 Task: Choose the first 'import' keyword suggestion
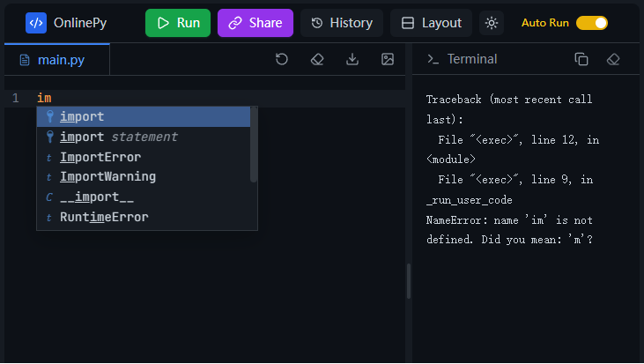[144, 116]
